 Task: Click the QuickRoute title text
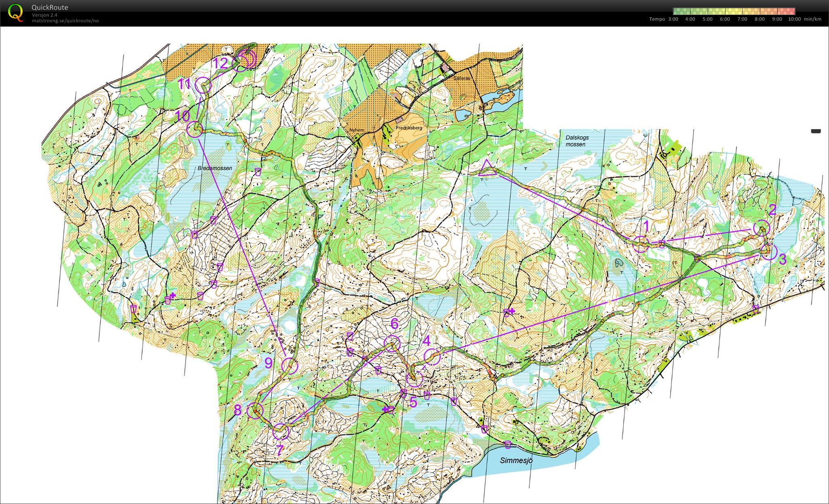point(50,7)
